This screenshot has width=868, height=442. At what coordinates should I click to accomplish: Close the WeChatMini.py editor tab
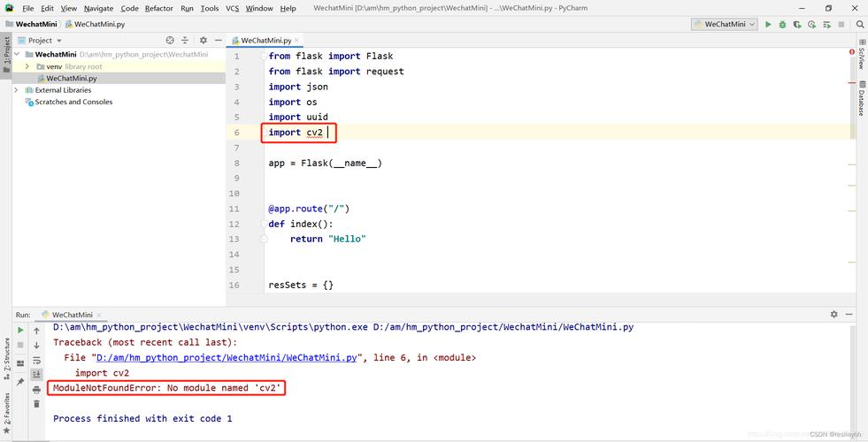tap(296, 41)
